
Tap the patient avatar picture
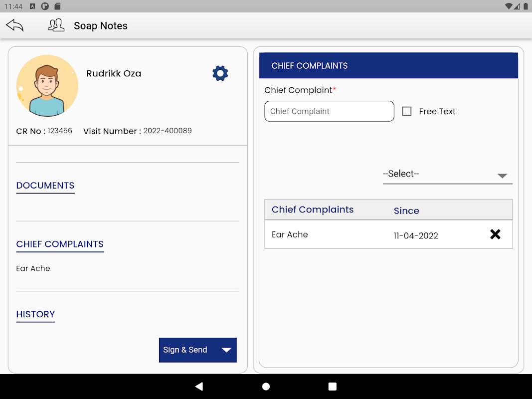coord(47,86)
